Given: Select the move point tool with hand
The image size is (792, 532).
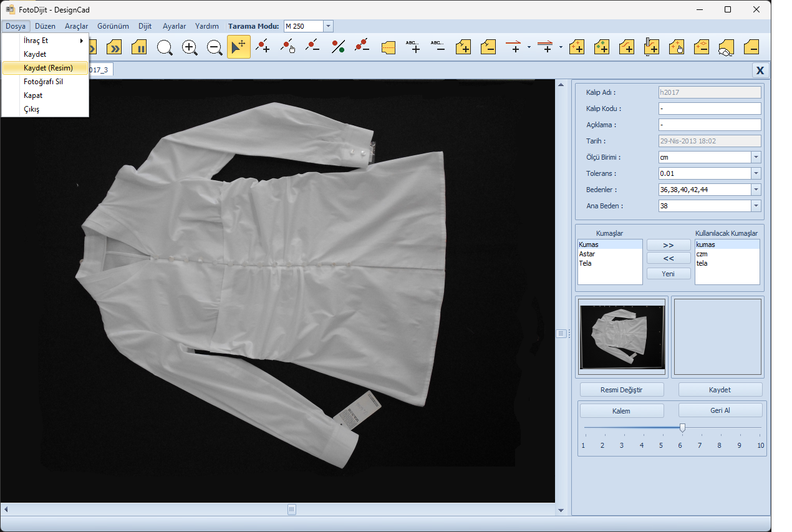Looking at the screenshot, I should point(288,47).
